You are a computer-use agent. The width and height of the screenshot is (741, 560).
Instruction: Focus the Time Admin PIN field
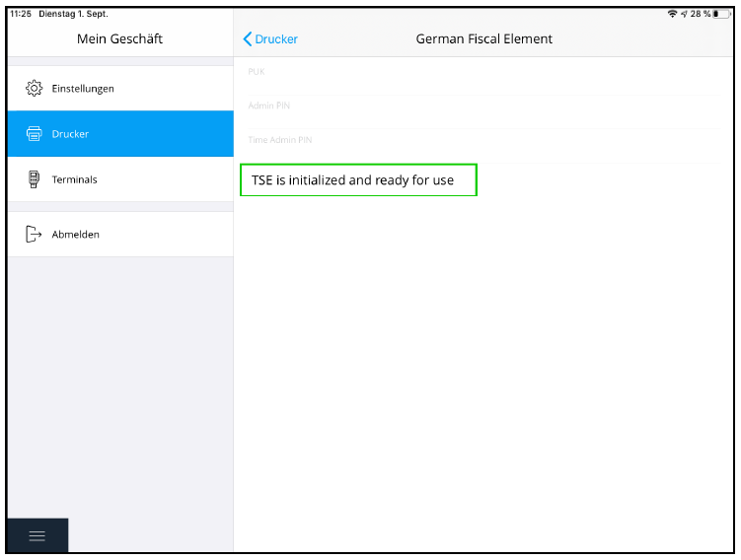point(483,146)
